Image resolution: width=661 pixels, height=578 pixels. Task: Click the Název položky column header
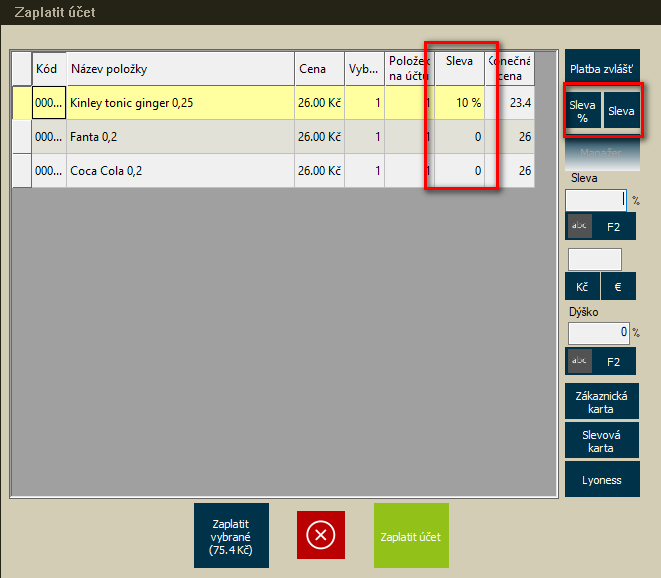180,69
